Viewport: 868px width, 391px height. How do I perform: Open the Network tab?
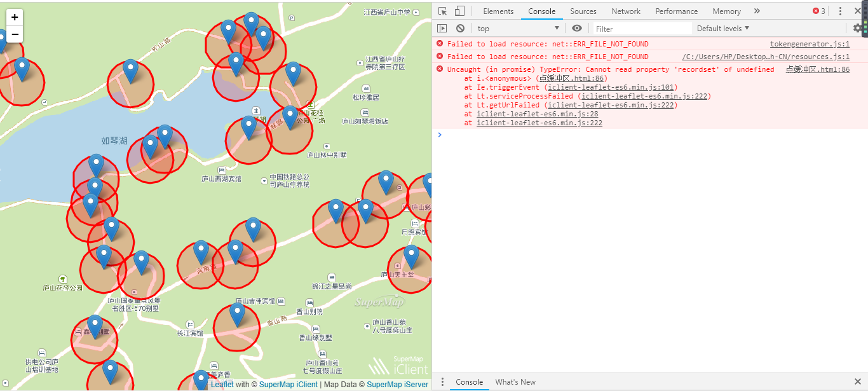[x=626, y=11]
